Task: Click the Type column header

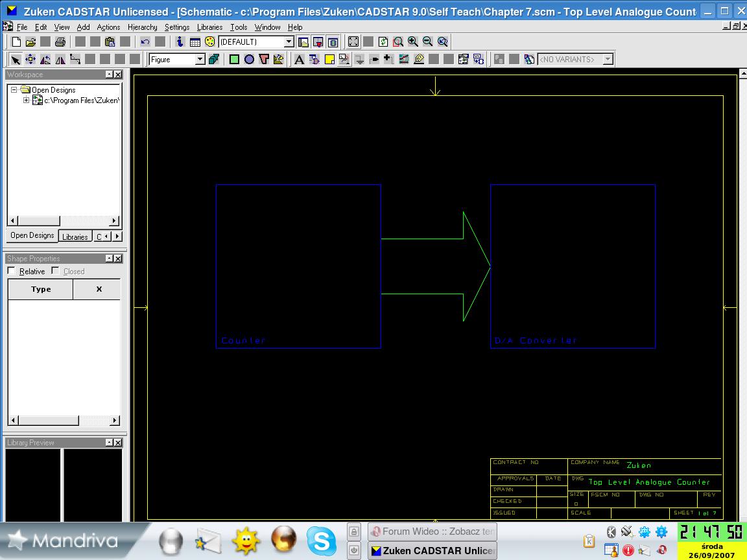Action: click(x=41, y=289)
